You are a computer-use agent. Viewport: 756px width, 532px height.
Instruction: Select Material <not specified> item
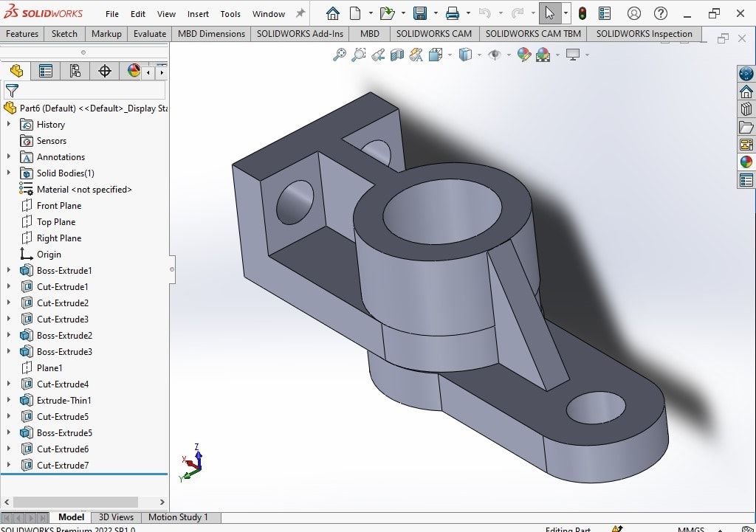[84, 190]
